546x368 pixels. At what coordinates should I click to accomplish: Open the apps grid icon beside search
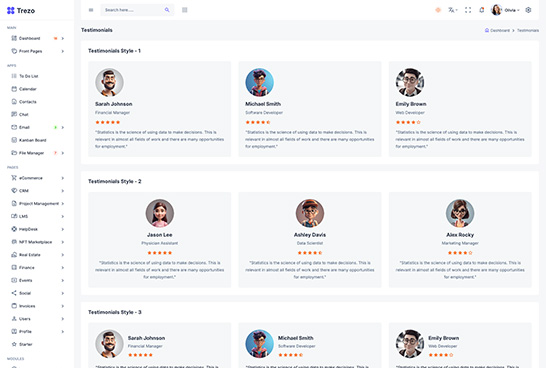(185, 10)
